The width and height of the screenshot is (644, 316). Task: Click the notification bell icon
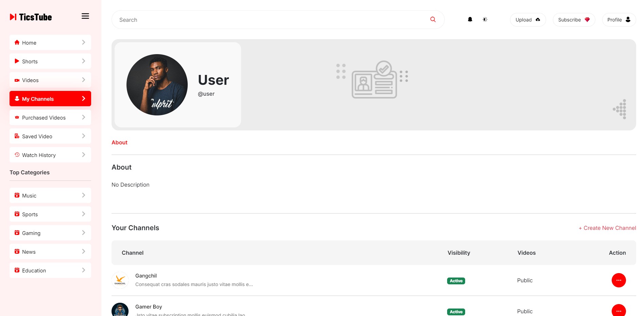(x=470, y=19)
